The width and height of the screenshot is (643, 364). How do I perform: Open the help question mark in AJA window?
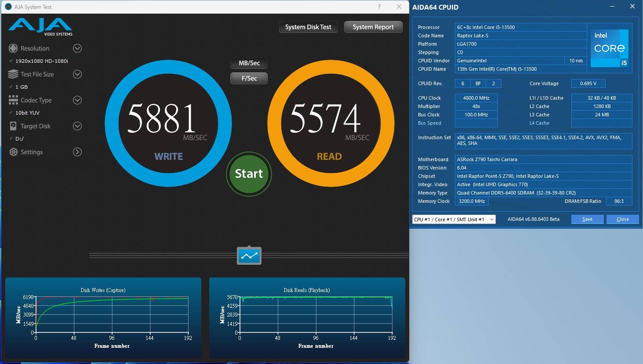379,7
